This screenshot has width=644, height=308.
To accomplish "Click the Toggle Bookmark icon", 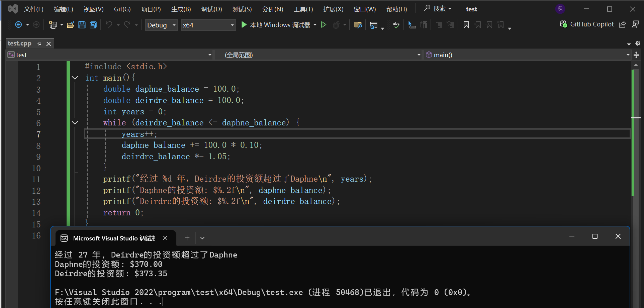I will click(466, 25).
